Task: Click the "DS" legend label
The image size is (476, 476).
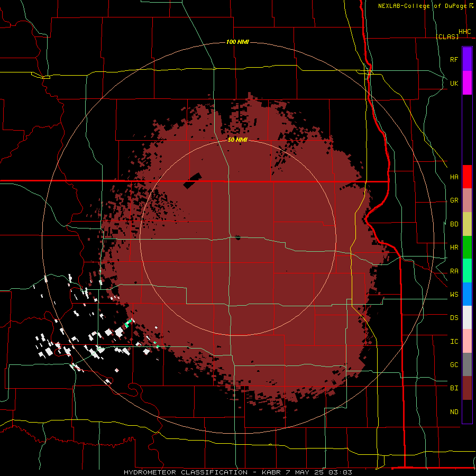Action: (x=454, y=318)
